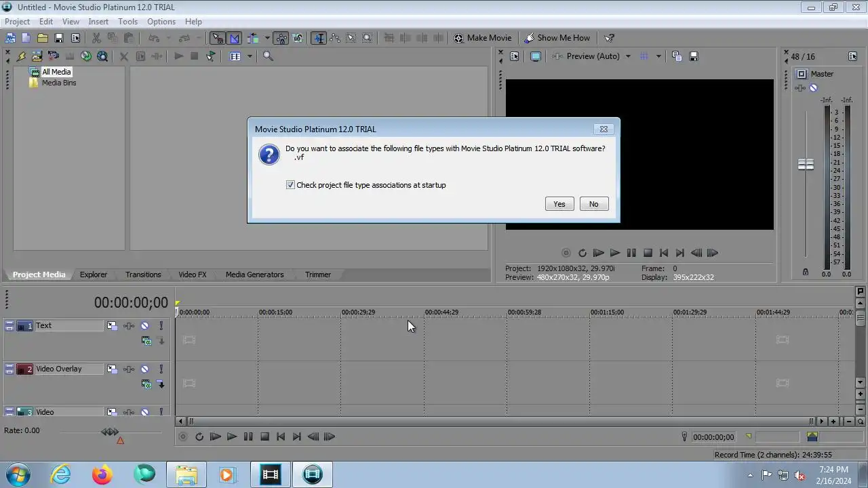Click the Yes button in the dialog

[x=559, y=204]
